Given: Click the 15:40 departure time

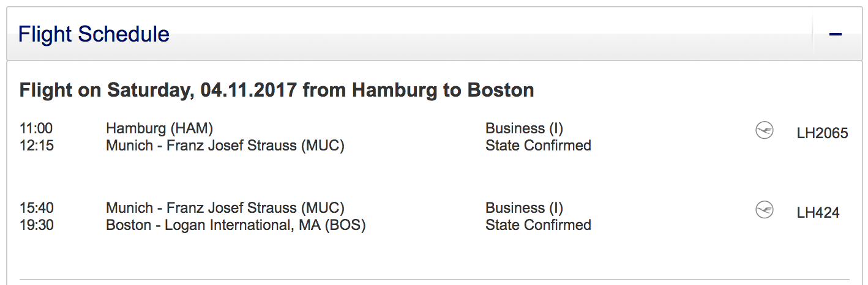Looking at the screenshot, I should point(36,208).
